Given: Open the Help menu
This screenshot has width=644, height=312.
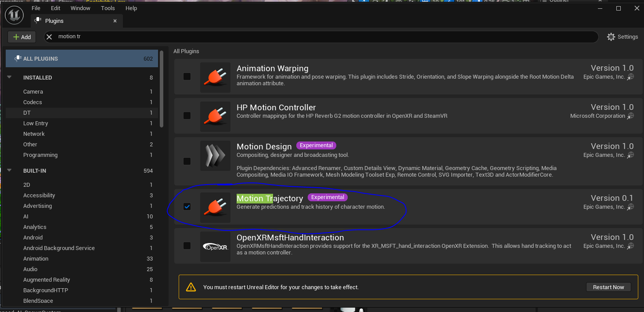Looking at the screenshot, I should tap(131, 8).
